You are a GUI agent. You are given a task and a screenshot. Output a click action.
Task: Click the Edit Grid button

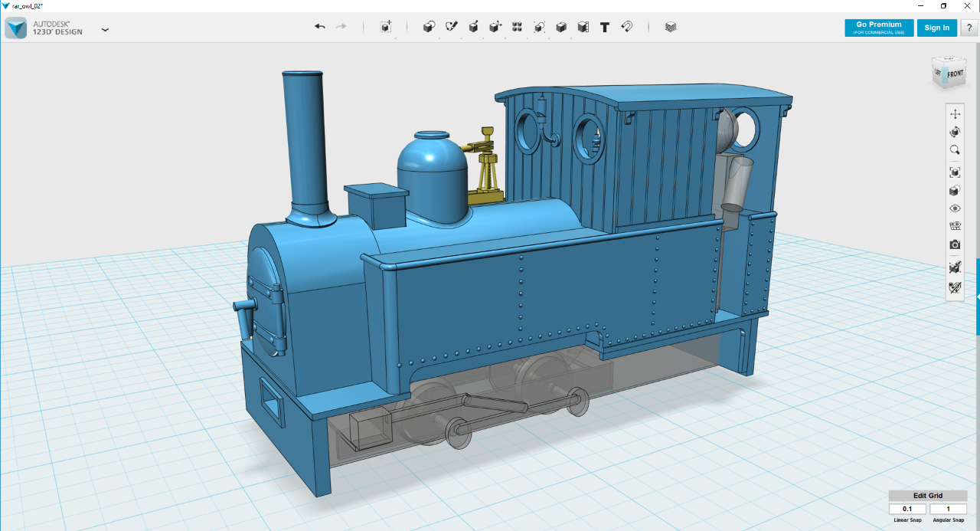pyautogui.click(x=928, y=496)
